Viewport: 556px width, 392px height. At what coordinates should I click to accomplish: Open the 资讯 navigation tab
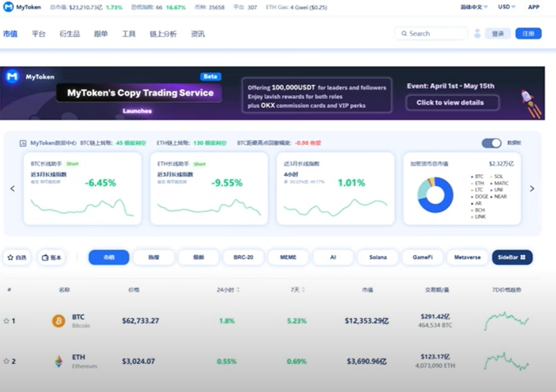(198, 33)
